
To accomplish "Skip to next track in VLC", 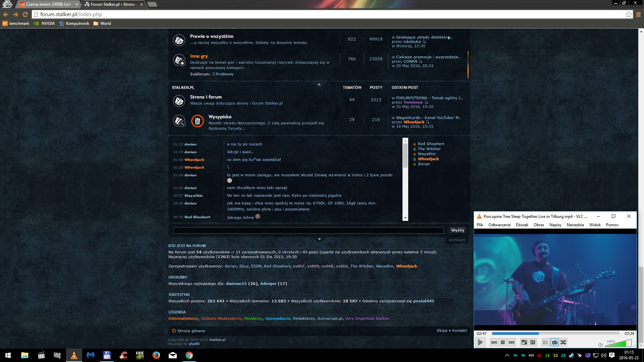I will [x=511, y=342].
